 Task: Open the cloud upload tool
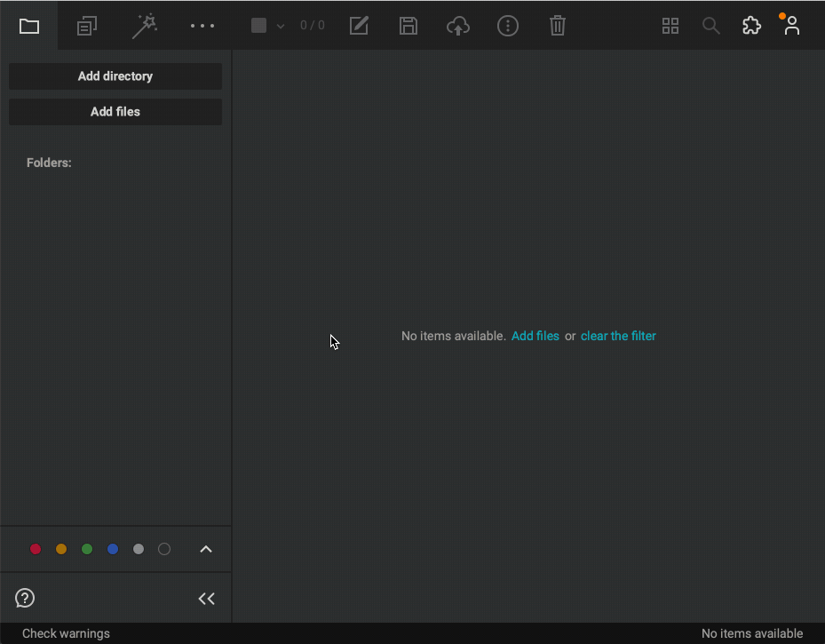pos(458,25)
